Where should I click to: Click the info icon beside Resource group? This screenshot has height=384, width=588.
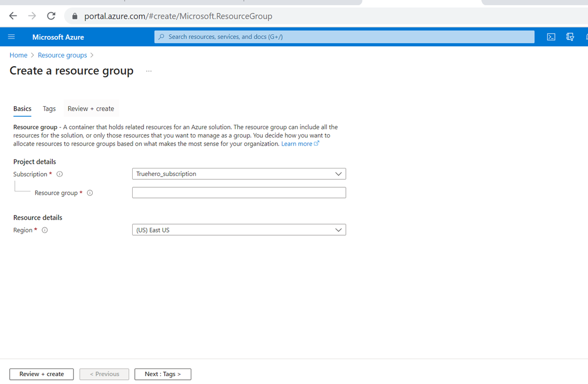click(90, 193)
